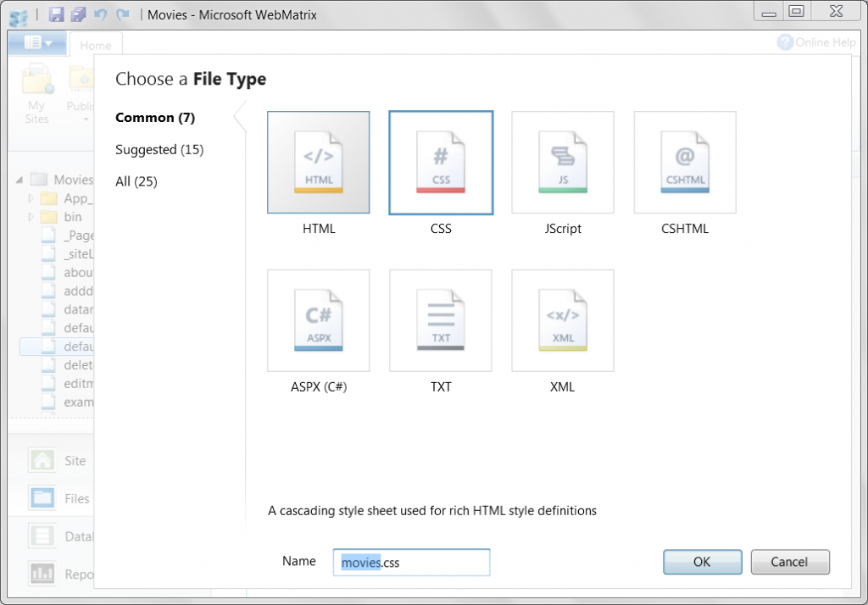This screenshot has height=605, width=868.
Task: Select the XML file type icon
Action: pos(563,320)
